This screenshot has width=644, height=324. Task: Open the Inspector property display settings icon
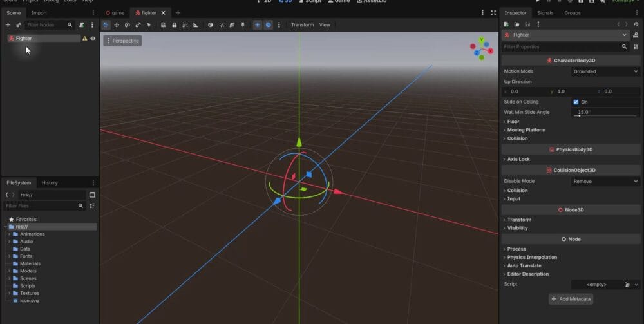pos(636,47)
